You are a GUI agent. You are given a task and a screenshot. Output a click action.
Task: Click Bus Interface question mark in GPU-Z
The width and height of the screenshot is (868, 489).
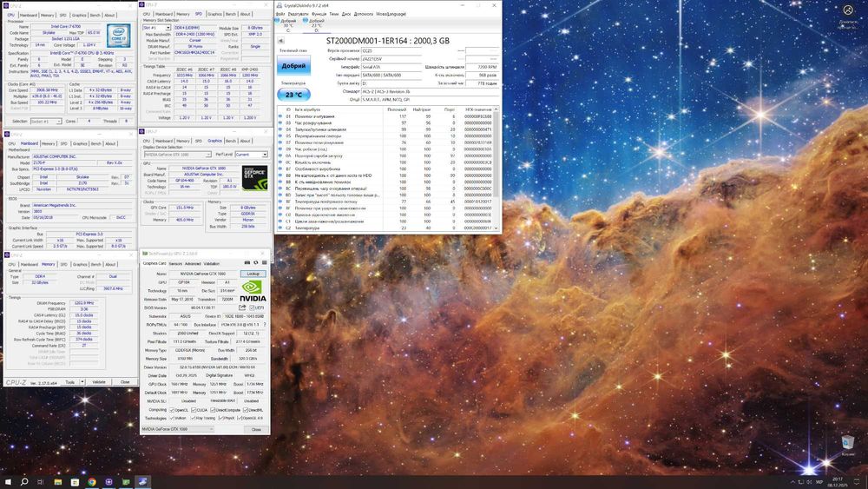click(264, 325)
